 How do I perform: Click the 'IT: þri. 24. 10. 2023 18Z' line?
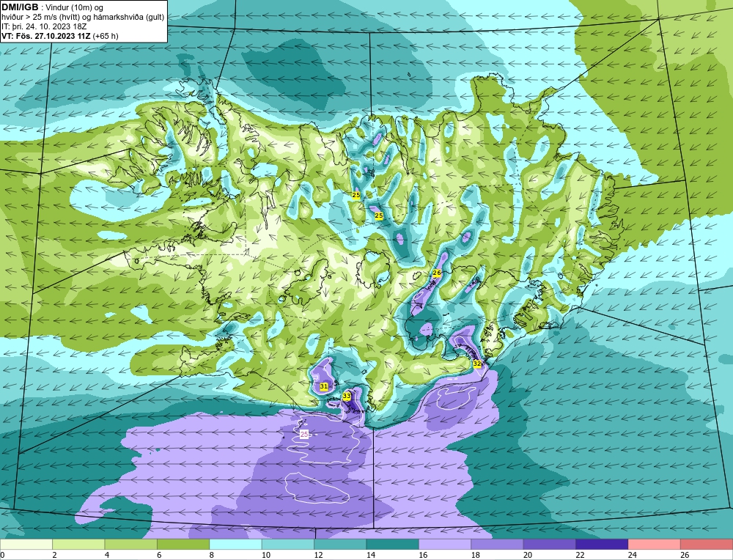(x=44, y=26)
